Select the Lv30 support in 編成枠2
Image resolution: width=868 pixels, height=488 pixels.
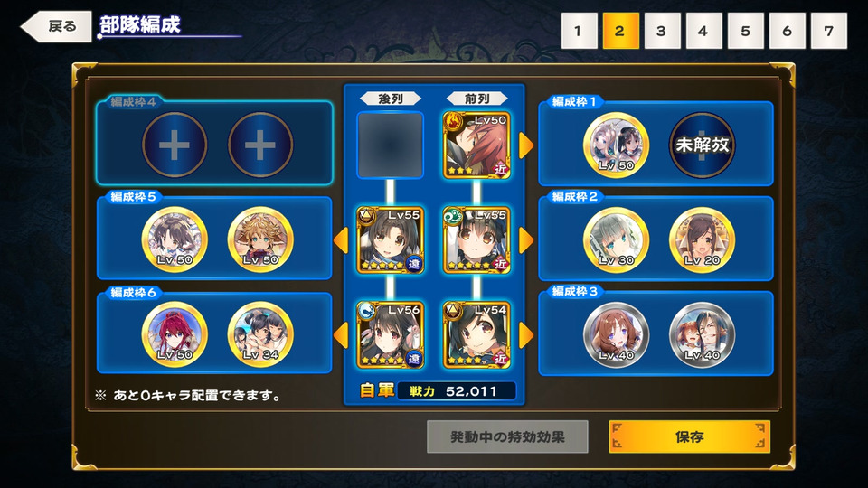[x=616, y=239]
